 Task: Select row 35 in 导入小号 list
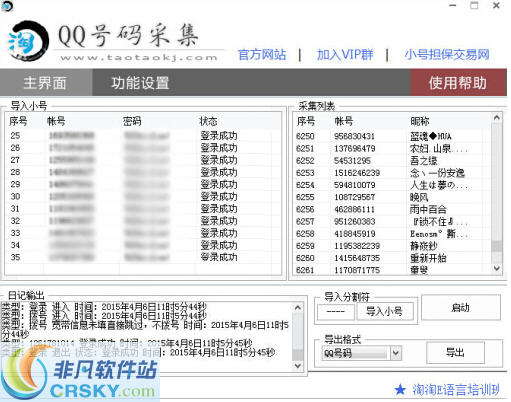143,257
